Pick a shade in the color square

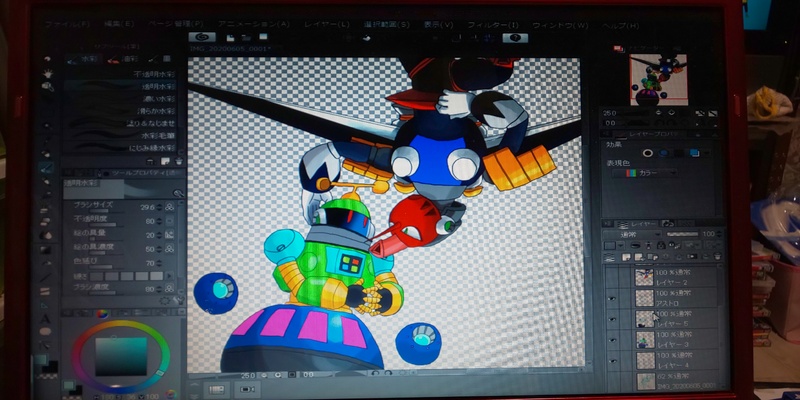(120, 357)
